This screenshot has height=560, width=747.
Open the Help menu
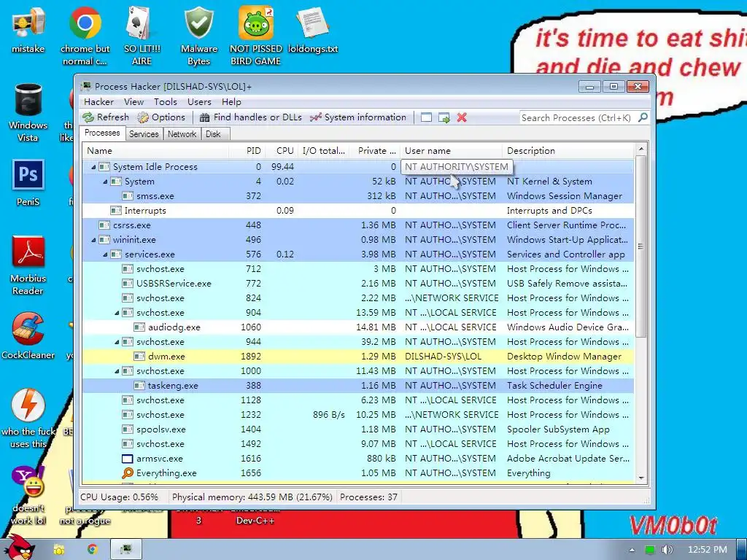(x=231, y=102)
